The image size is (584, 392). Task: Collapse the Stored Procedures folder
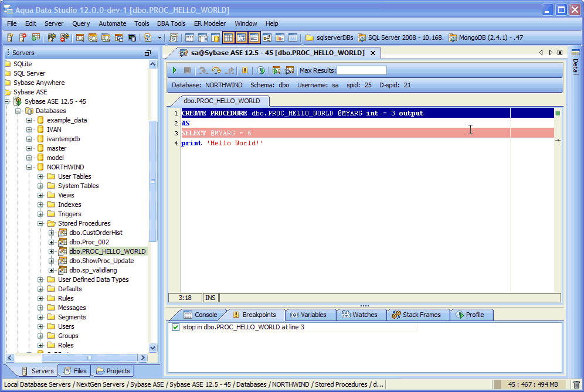coord(40,224)
